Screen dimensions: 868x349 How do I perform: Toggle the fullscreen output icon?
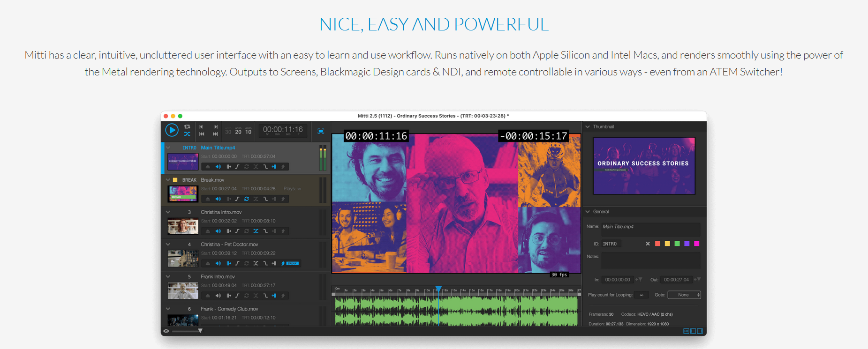pos(321,131)
